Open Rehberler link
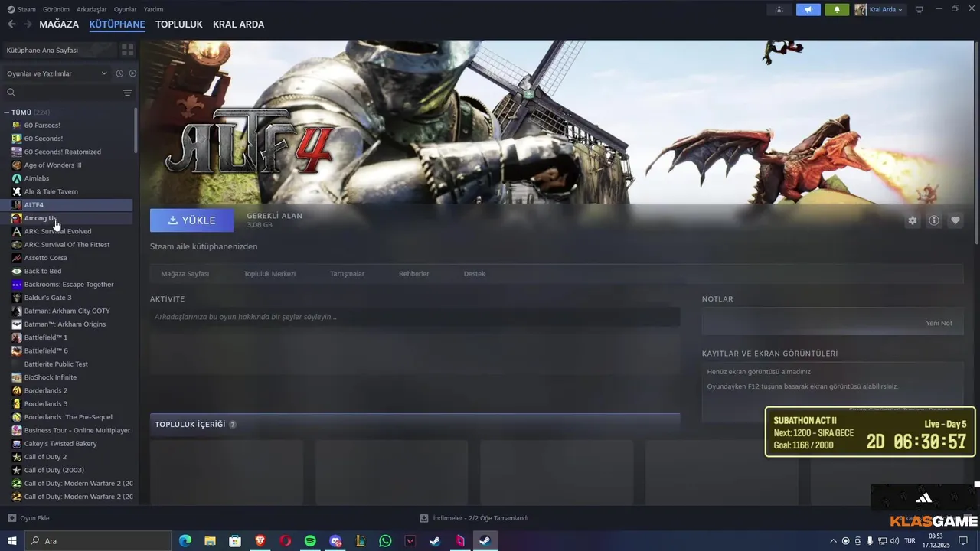Image resolution: width=980 pixels, height=551 pixels. (414, 274)
